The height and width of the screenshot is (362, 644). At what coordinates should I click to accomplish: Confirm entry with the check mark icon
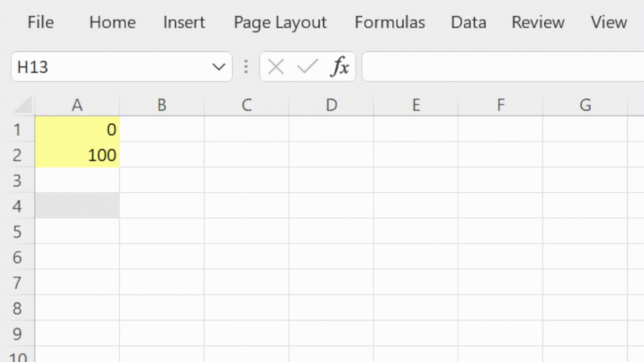pyautogui.click(x=307, y=66)
